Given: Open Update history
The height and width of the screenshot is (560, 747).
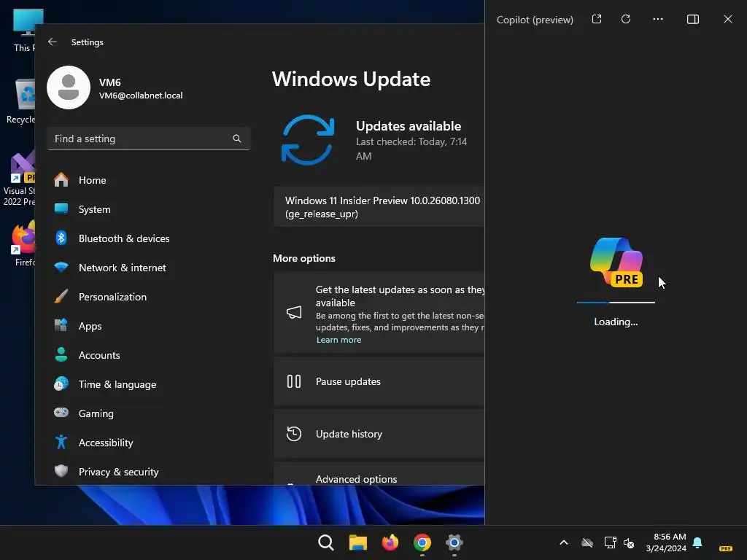Looking at the screenshot, I should pyautogui.click(x=379, y=434).
